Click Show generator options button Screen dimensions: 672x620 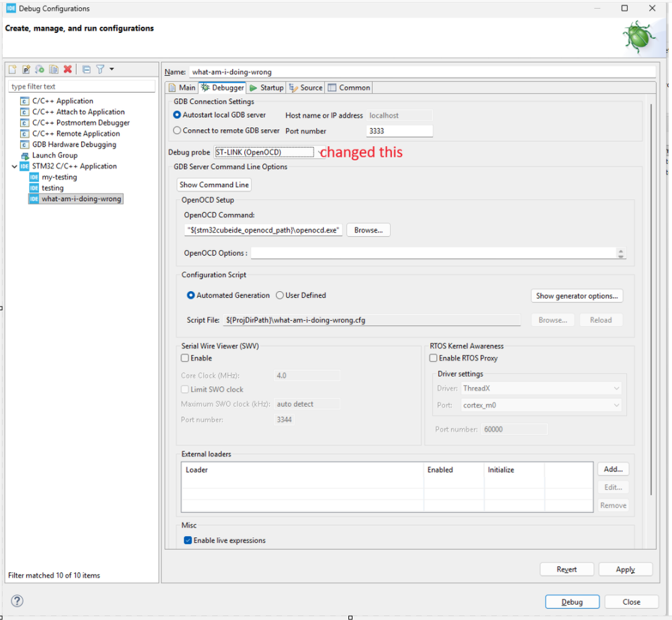(x=577, y=296)
